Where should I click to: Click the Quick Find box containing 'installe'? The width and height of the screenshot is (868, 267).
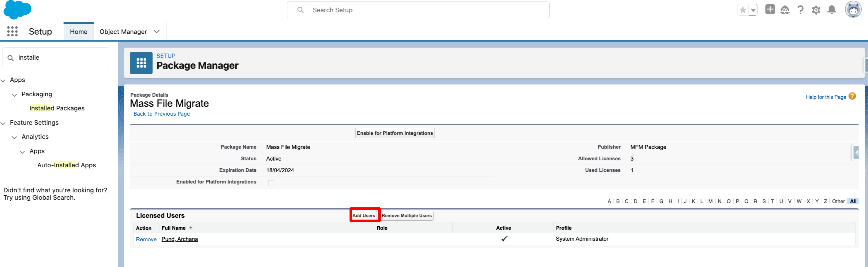point(56,57)
